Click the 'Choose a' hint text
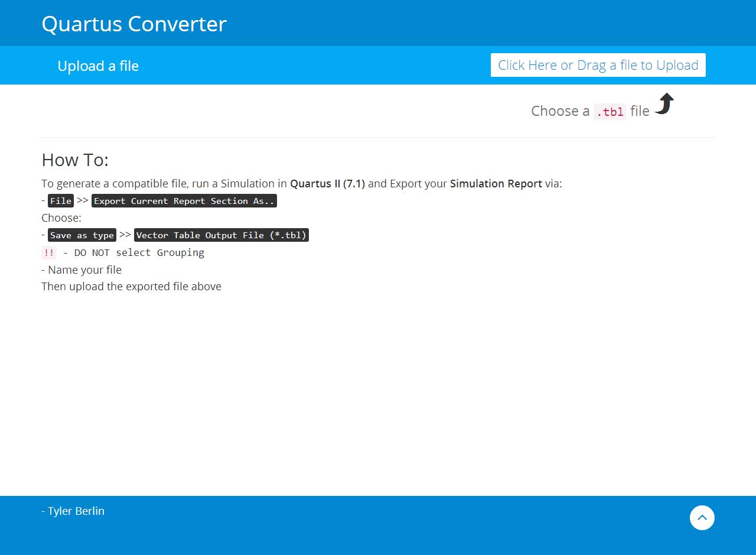The width and height of the screenshot is (756, 555). tap(560, 111)
